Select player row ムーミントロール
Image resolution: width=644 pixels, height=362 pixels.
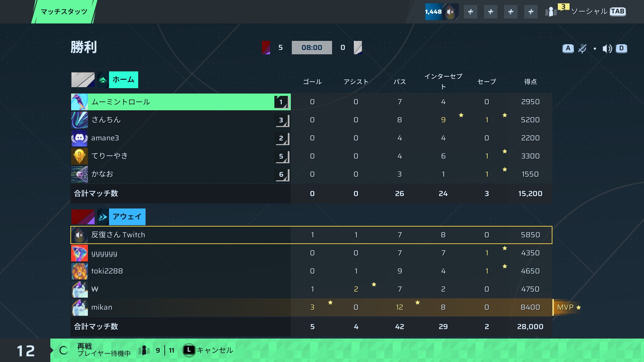click(181, 102)
